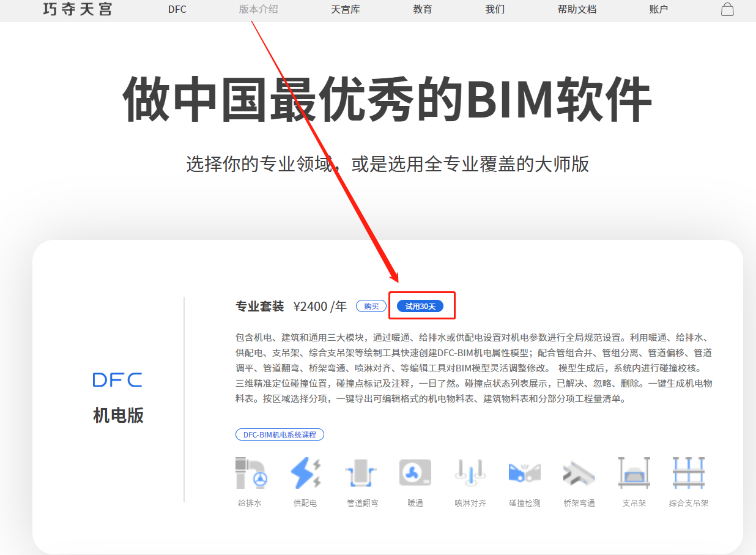Select the 供配电 lightning icon
The height and width of the screenshot is (555, 756).
pyautogui.click(x=305, y=473)
